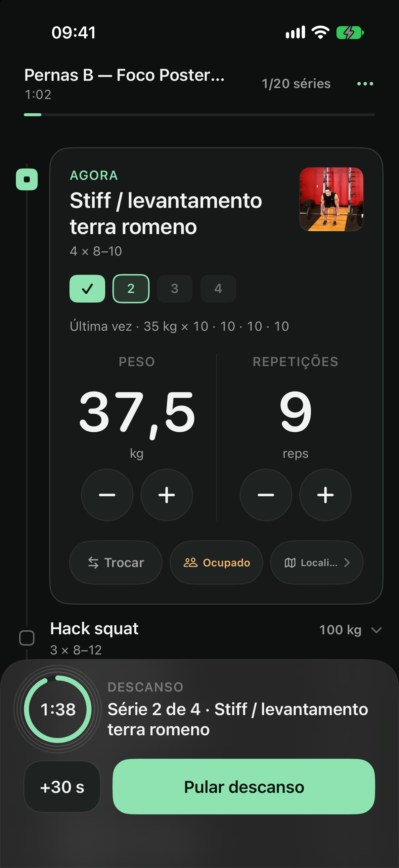This screenshot has width=399, height=868.
Task: Open the Stiff exercise demo thumbnail
Action: click(331, 199)
